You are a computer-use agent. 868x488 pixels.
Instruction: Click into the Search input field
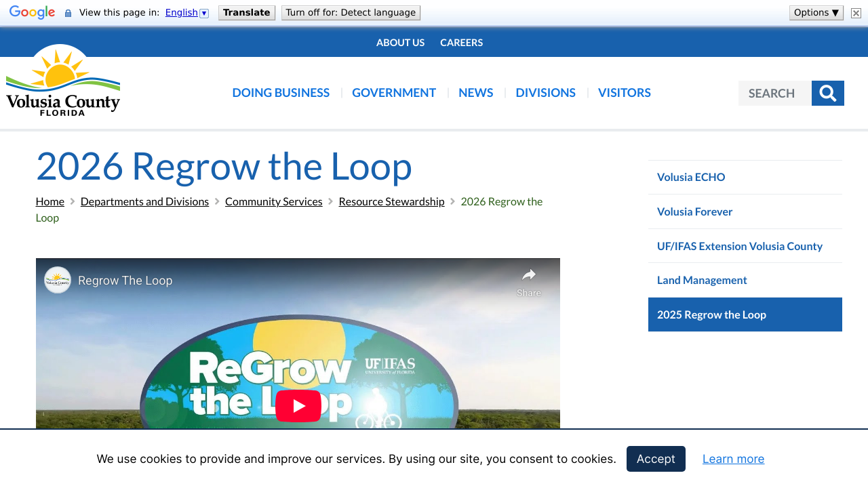(x=774, y=93)
